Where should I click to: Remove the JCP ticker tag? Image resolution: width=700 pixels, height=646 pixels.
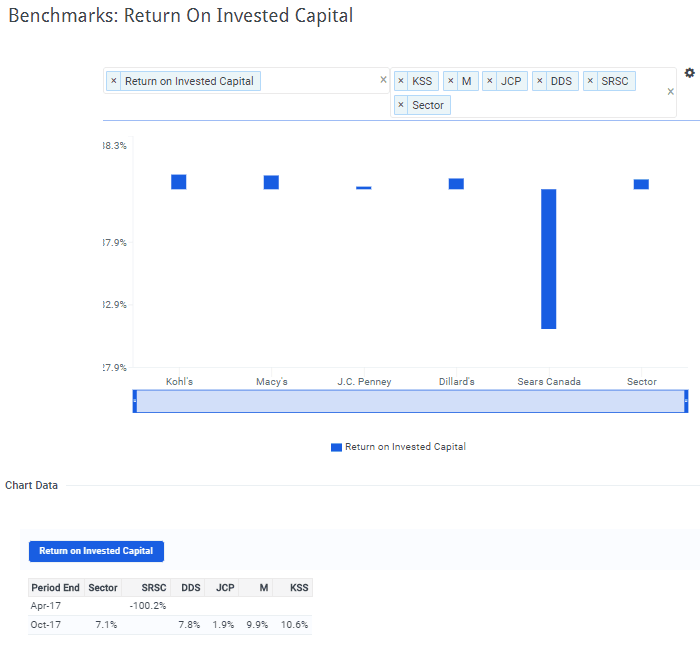(x=490, y=81)
